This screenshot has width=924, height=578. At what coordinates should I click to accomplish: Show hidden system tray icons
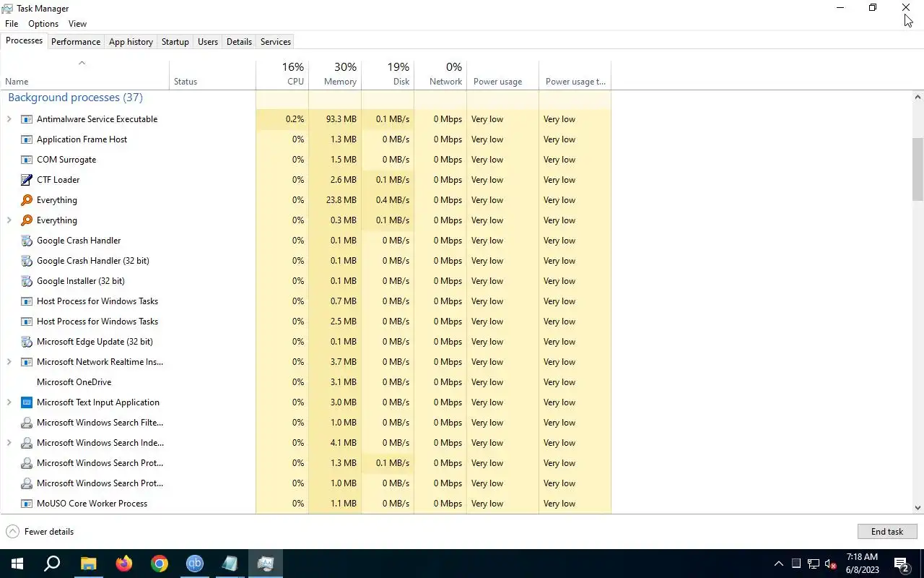(x=778, y=564)
